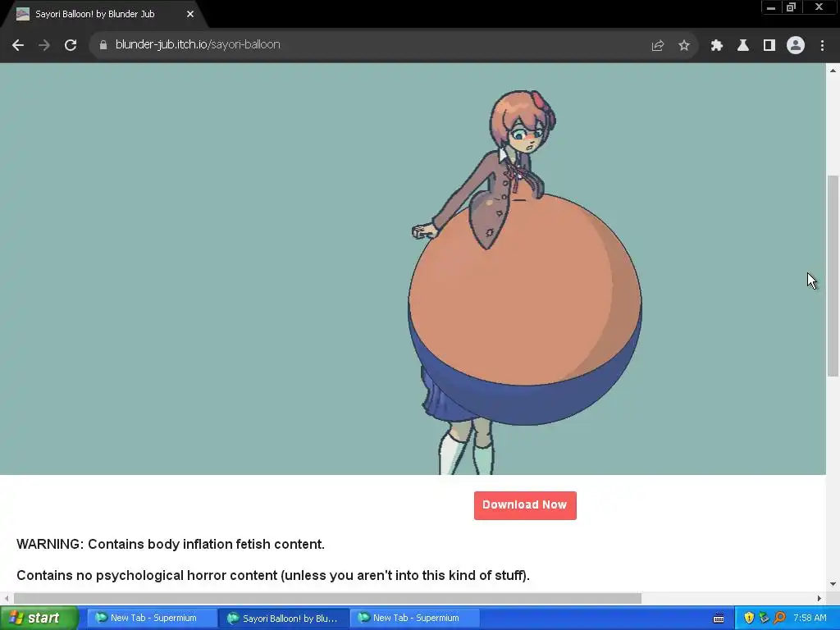The height and width of the screenshot is (630, 840).
Task: Toggle the side panel icon
Action: click(769, 45)
